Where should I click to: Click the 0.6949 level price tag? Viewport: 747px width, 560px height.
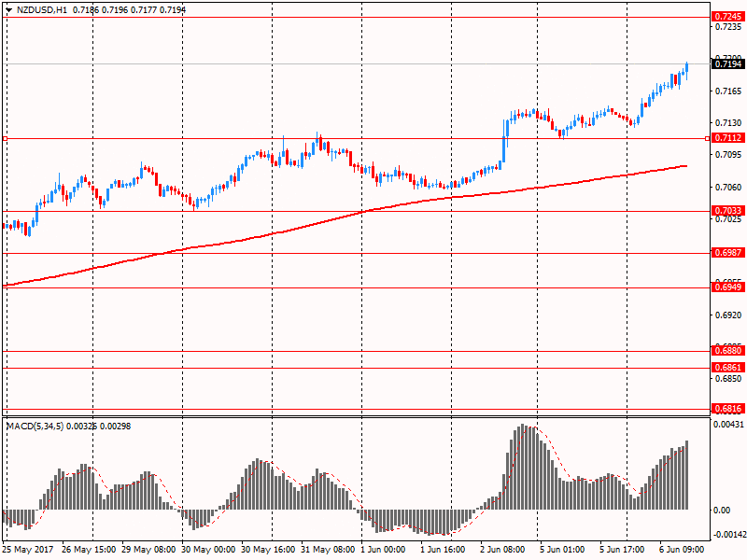click(728, 287)
